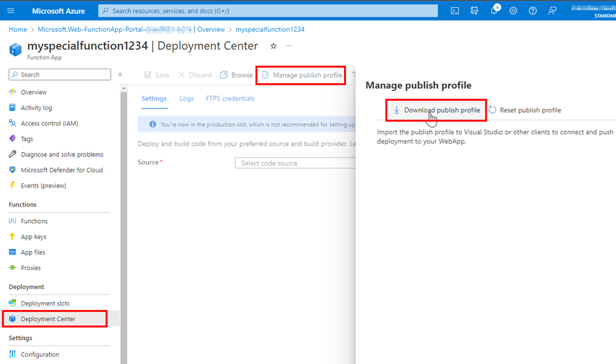Screen dimensions: 616x364
Task: Click the help question mark icon
Action: pyautogui.click(x=532, y=11)
